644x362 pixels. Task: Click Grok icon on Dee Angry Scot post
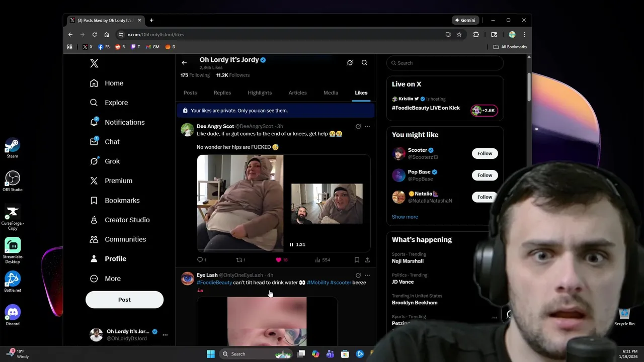point(358,127)
